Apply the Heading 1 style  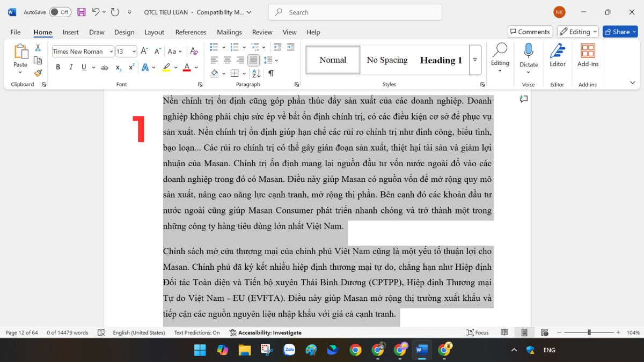pyautogui.click(x=441, y=60)
